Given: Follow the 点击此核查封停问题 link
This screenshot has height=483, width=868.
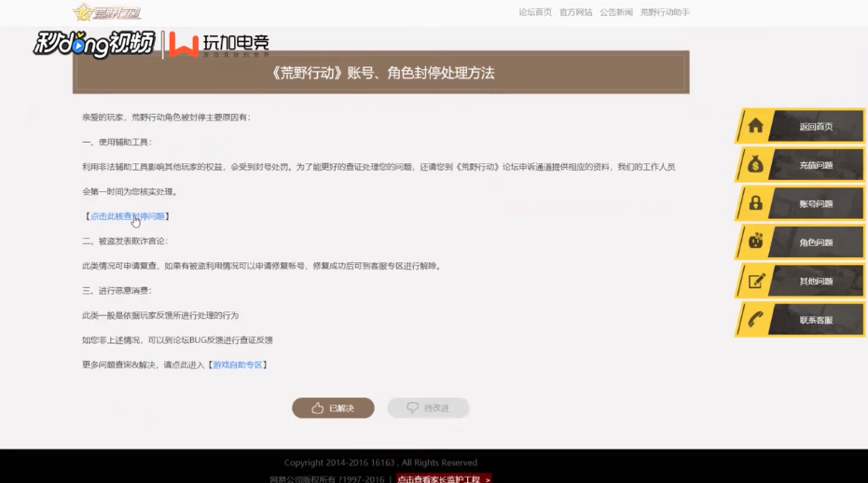Looking at the screenshot, I should (x=128, y=216).
